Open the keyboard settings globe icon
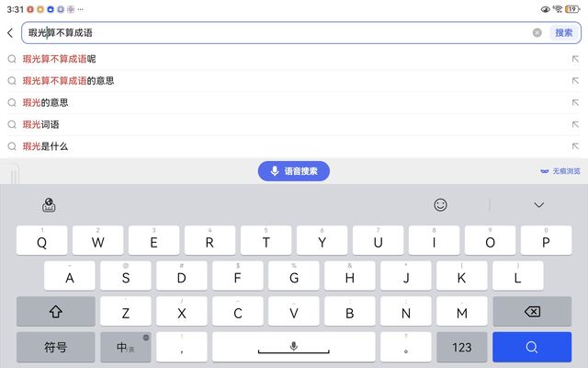Screen dimensions: 588x368 [x=49, y=205]
